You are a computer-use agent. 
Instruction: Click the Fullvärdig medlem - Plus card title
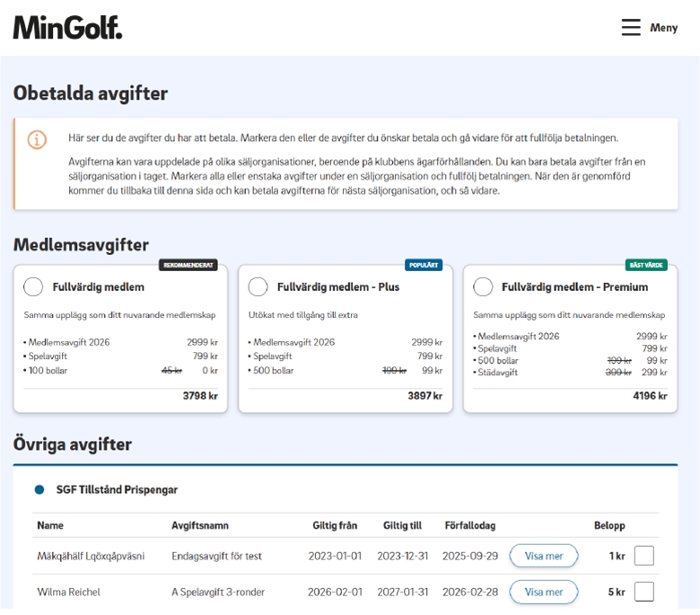pos(338,287)
